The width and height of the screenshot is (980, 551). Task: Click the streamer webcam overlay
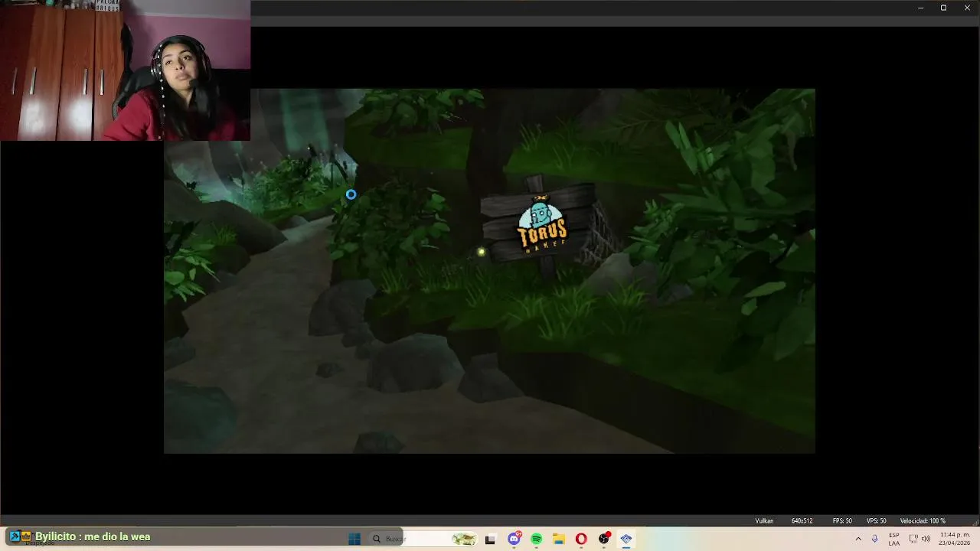(x=125, y=70)
